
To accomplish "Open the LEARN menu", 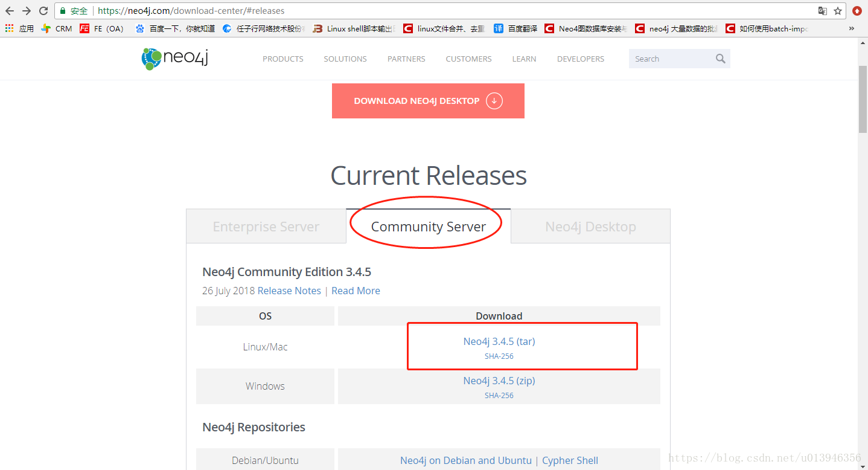I will pos(524,59).
